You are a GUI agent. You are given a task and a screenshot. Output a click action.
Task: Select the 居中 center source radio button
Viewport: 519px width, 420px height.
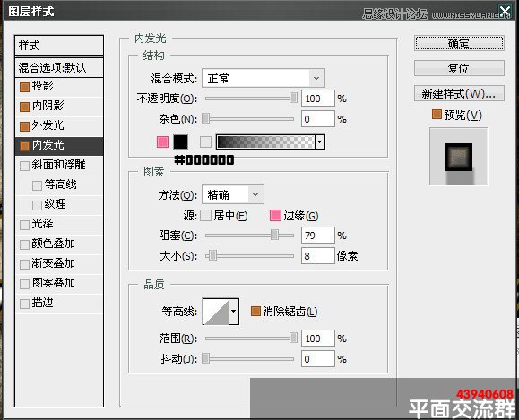205,215
